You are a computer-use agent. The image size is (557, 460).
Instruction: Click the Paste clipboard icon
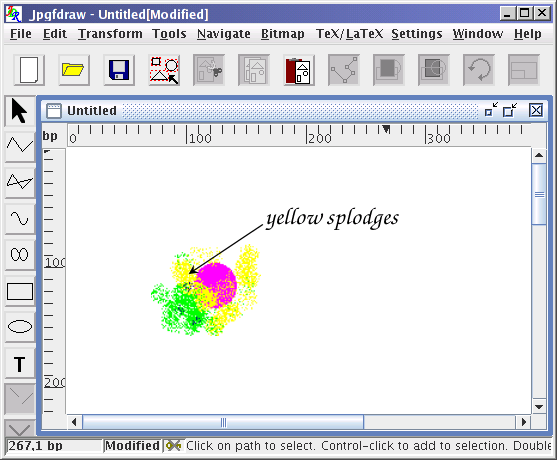click(x=299, y=70)
